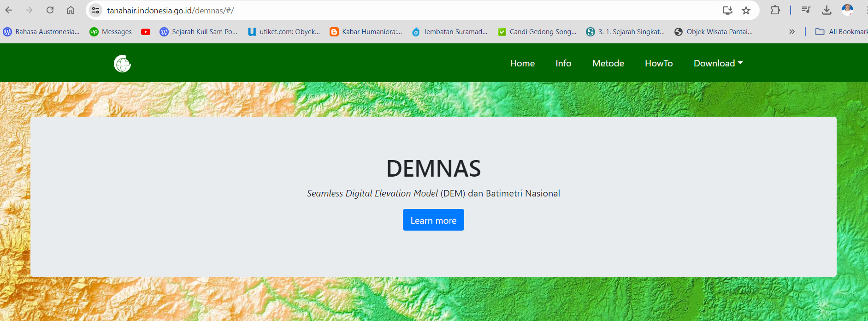
Task: Expand the Download dropdown menu
Action: 718,63
